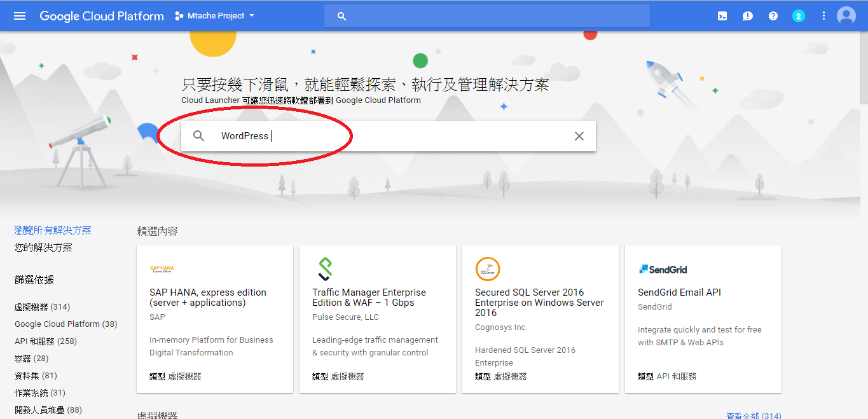Open 您的解決方案 in sidebar
Image resolution: width=868 pixels, height=419 pixels.
pyautogui.click(x=43, y=247)
